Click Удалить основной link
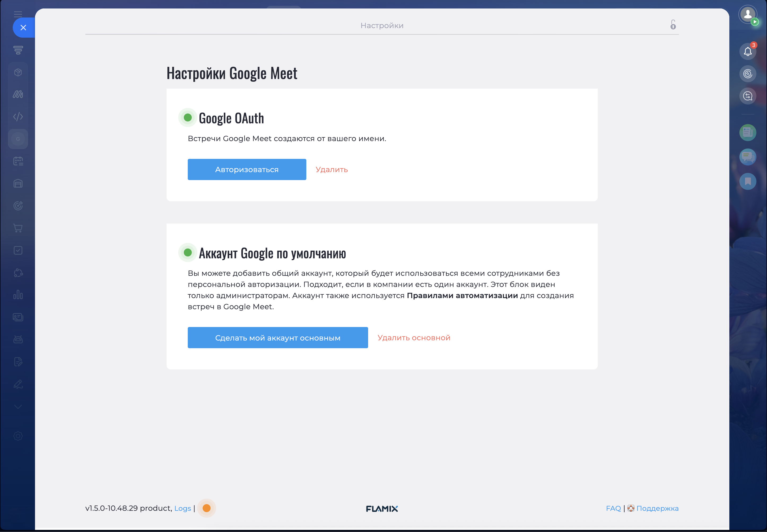767x532 pixels. tap(414, 338)
